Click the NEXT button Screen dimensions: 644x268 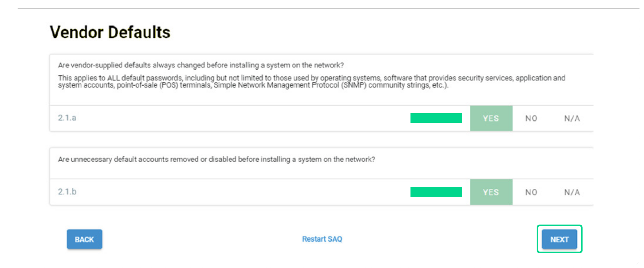coord(559,239)
